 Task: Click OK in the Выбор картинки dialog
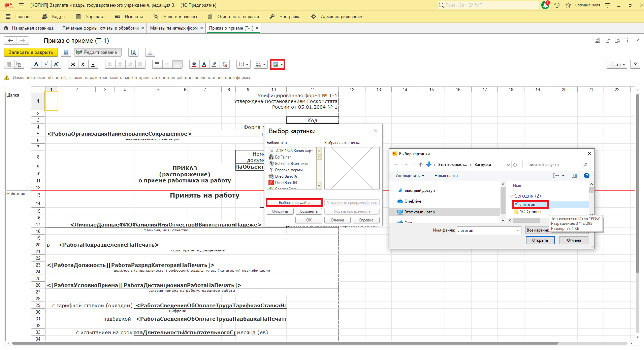click(309, 220)
